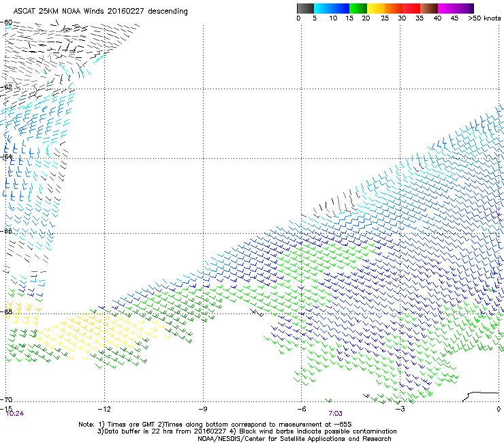The width and height of the screenshot is (504, 443).
Task: Click the latitude label '-60'
Action: (x=6, y=22)
